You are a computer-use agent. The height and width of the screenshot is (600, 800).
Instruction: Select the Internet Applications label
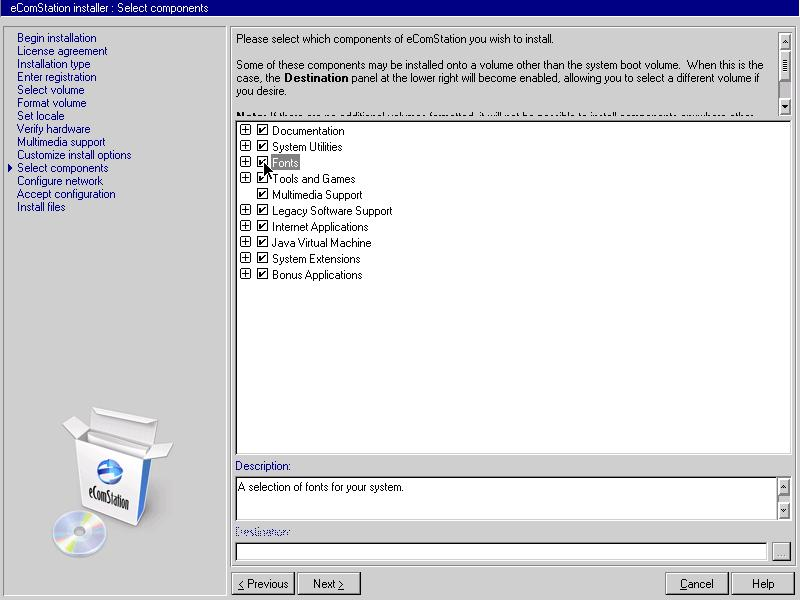[320, 227]
